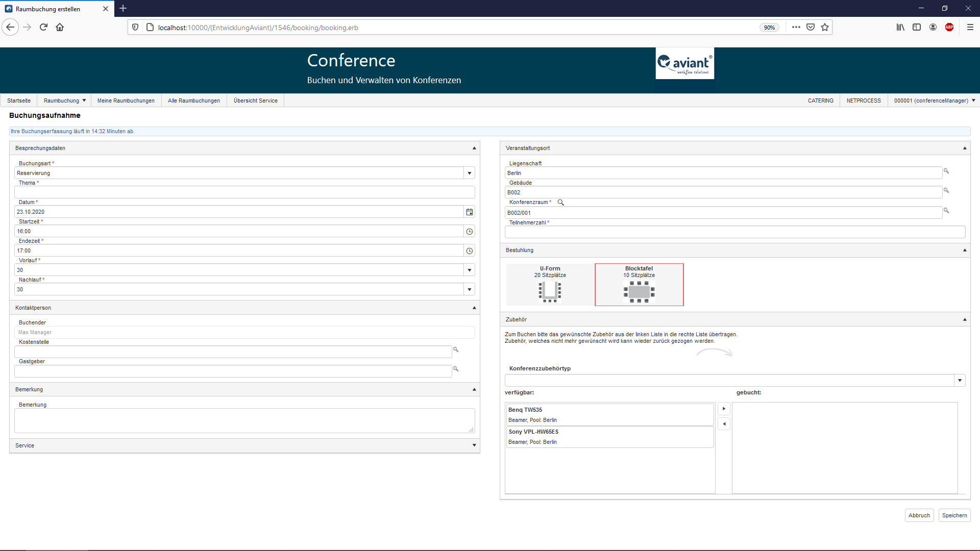Click the Liegenschaft search magnifier icon
The width and height of the screenshot is (980, 551).
pos(946,171)
